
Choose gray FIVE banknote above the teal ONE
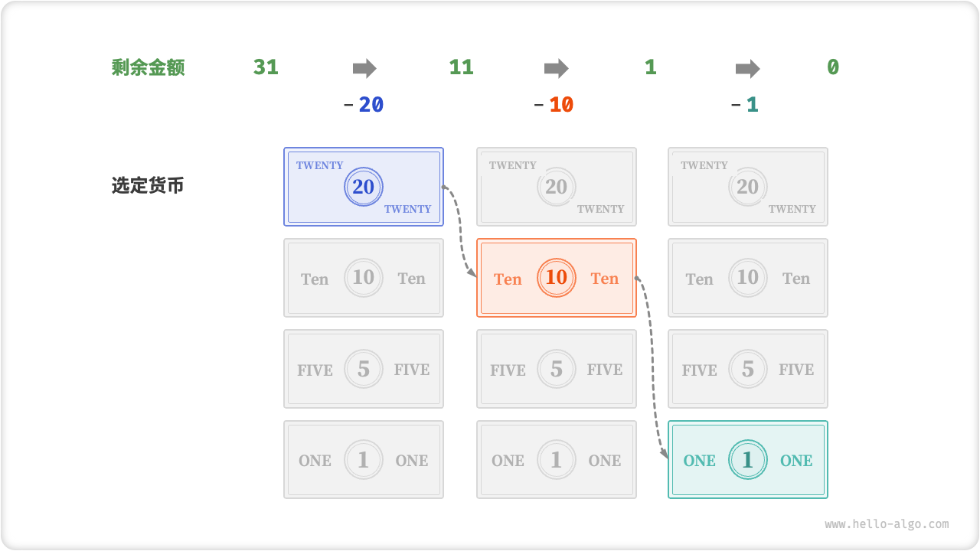748,369
